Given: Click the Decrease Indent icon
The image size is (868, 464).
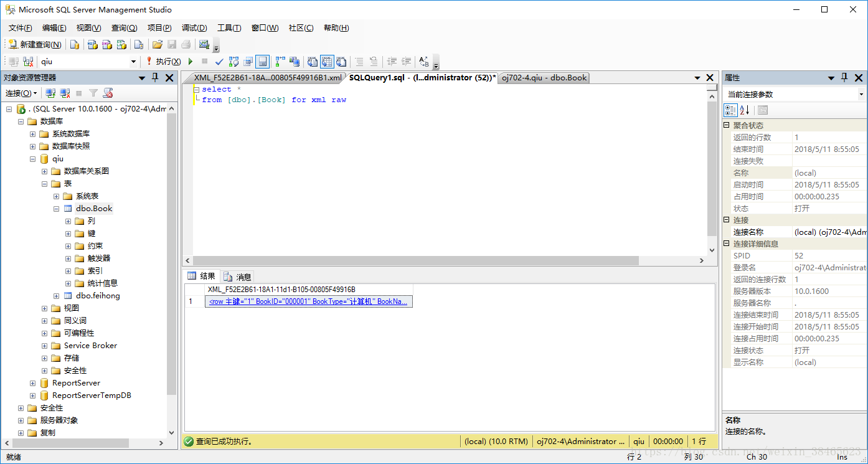Looking at the screenshot, I should 392,62.
